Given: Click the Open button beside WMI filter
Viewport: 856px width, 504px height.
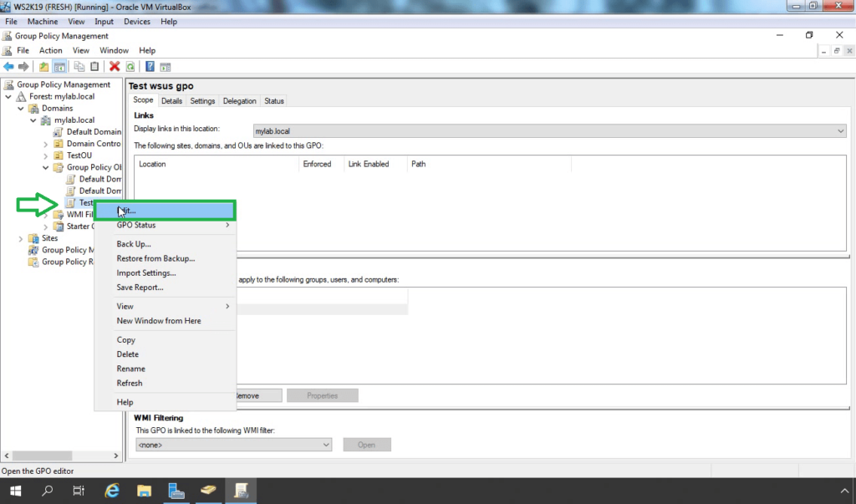Looking at the screenshot, I should click(367, 445).
